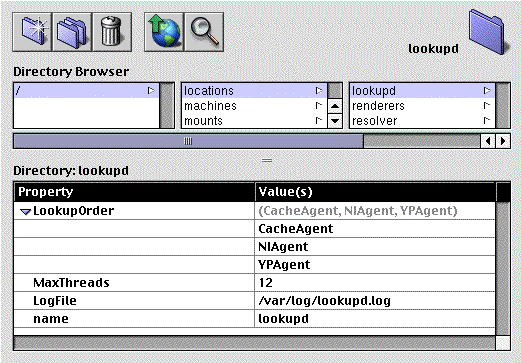
Task: Click the browser left scroll arrow
Action: [488, 141]
